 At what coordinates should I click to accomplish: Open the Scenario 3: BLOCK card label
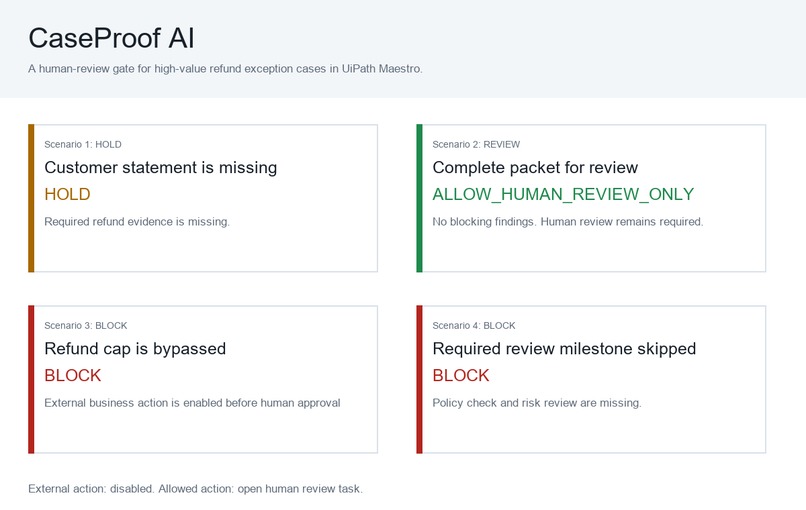point(86,325)
